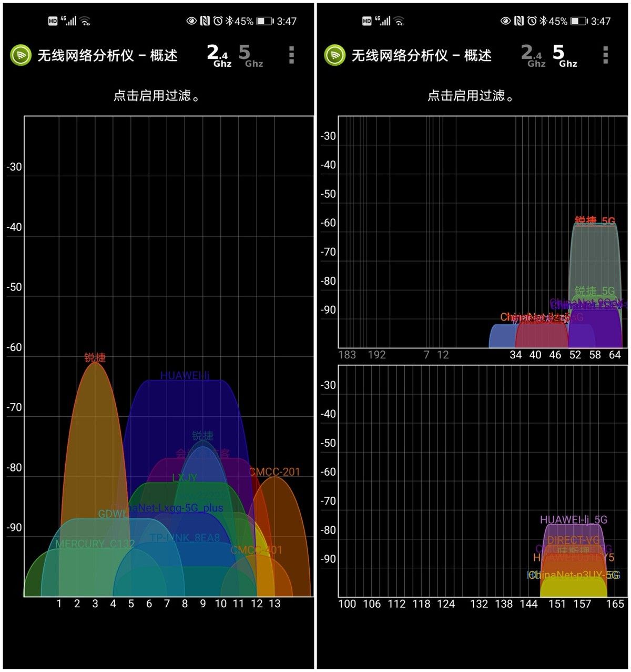The height and width of the screenshot is (672, 631).
Task: Tap the Wi-Fi status icon on the 5 GHz screen
Action: pos(399,21)
